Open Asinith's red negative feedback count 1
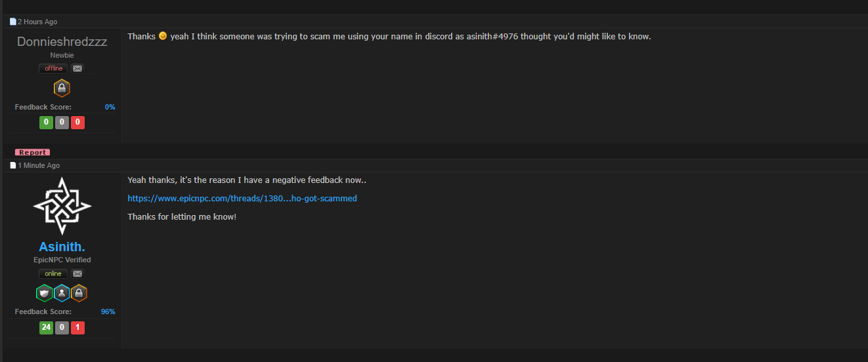This screenshot has width=868, height=362. coord(77,327)
